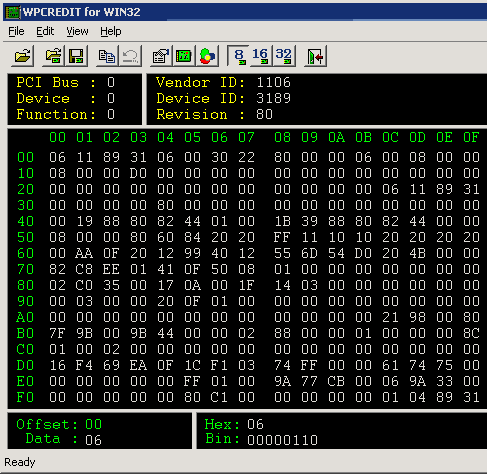
Task: Click the green circuit board icon
Action: tap(184, 56)
